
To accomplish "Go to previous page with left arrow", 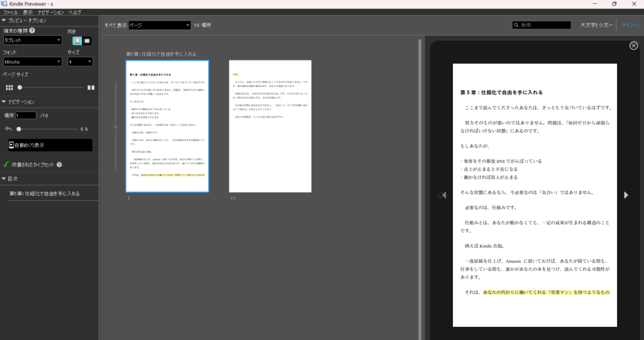I will [x=441, y=195].
